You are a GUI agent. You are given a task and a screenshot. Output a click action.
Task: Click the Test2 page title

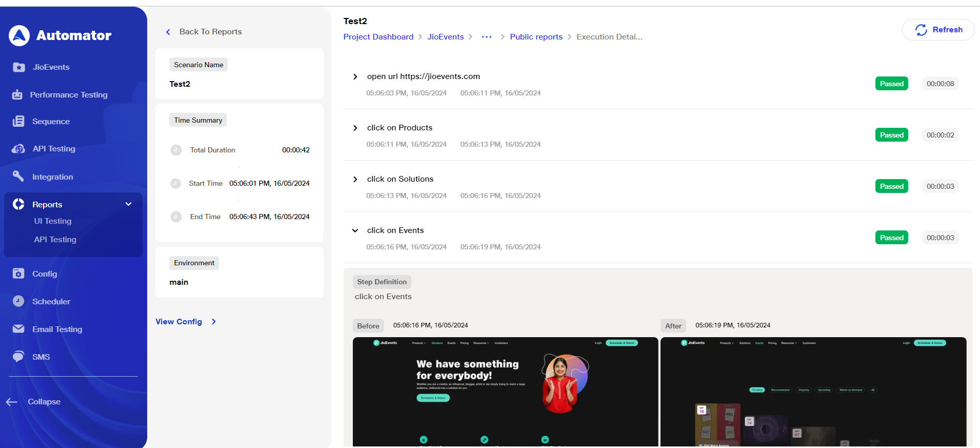pos(355,21)
